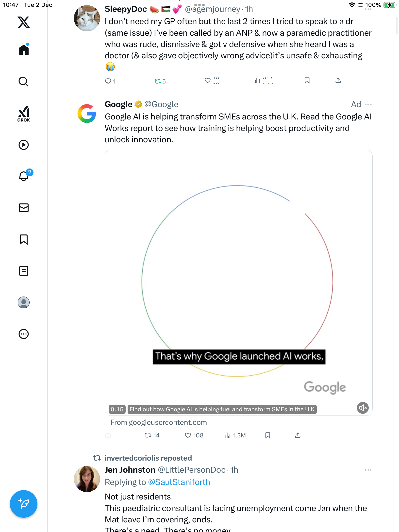The width and height of the screenshot is (399, 532).
Task: Open the Bookmarks sidebar item
Action: click(x=24, y=239)
